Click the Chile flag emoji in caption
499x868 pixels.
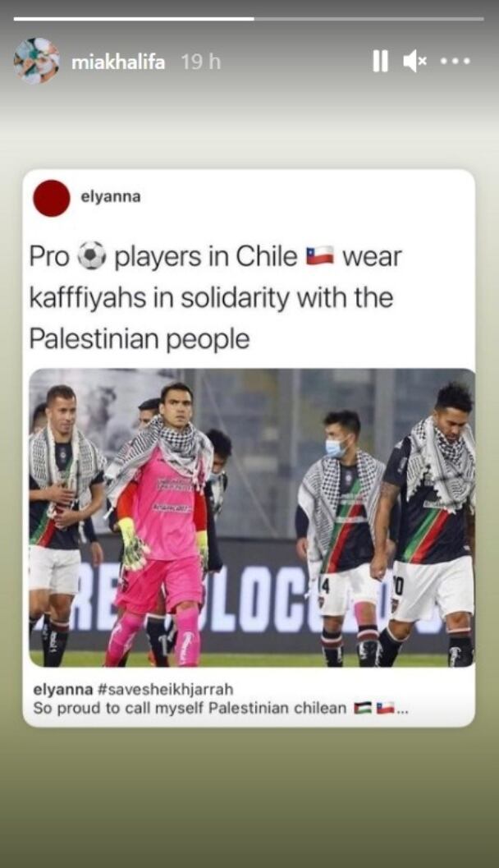[x=385, y=708]
